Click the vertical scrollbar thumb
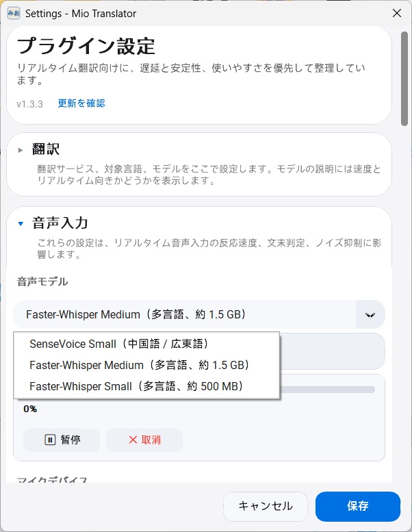The image size is (412, 532). [x=404, y=79]
